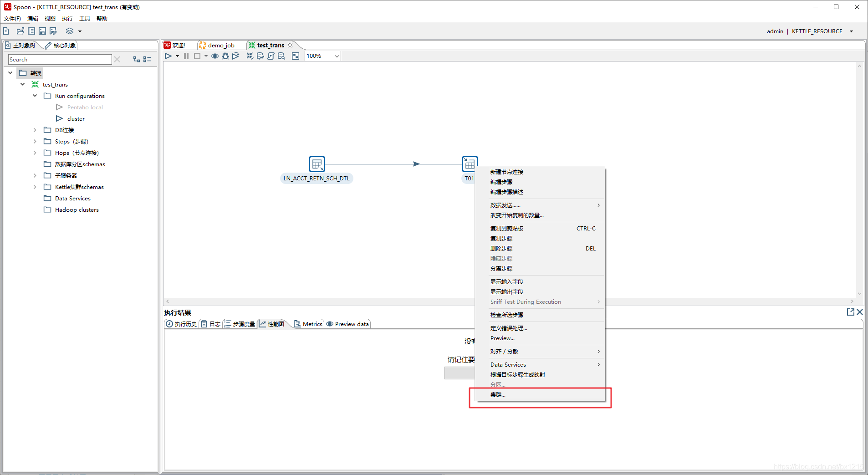Choose 新建节点连接 from context menu
The height and width of the screenshot is (475, 868).
[x=540, y=172]
